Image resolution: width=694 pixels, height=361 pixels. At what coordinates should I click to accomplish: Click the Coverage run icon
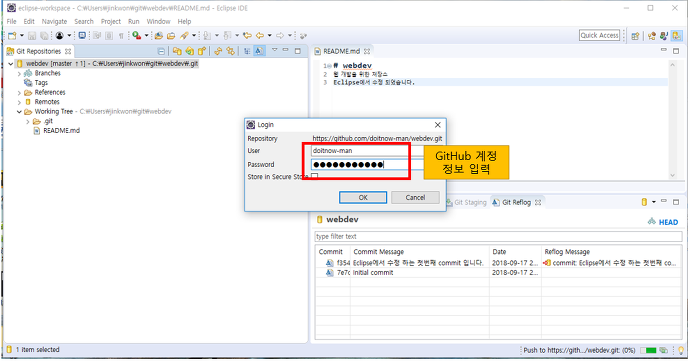136,36
